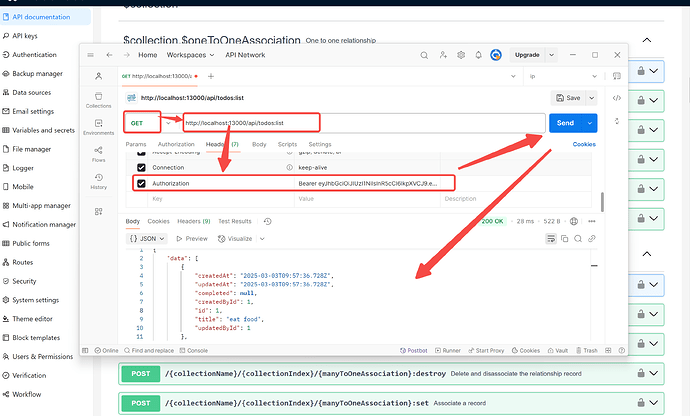The image size is (690, 416).
Task: Open response Headers (9) tab
Action: click(x=194, y=221)
